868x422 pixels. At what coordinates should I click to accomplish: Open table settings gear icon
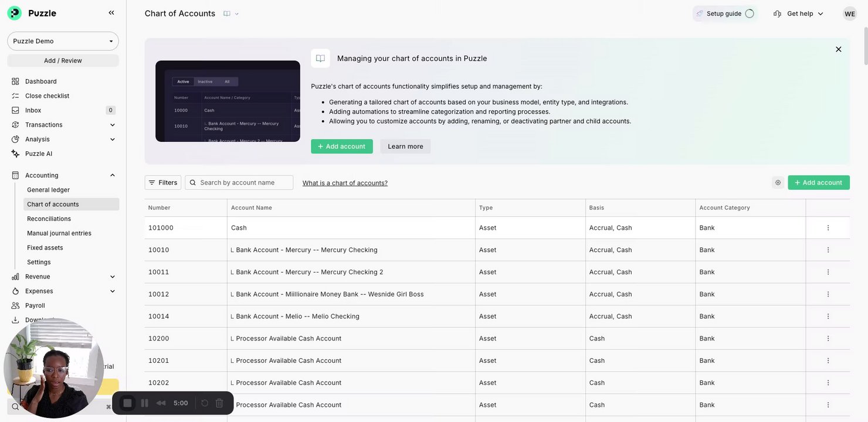click(778, 183)
